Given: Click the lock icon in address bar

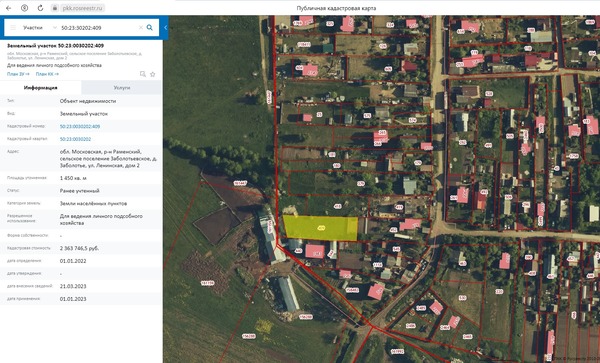Looking at the screenshot, I should (55, 8).
